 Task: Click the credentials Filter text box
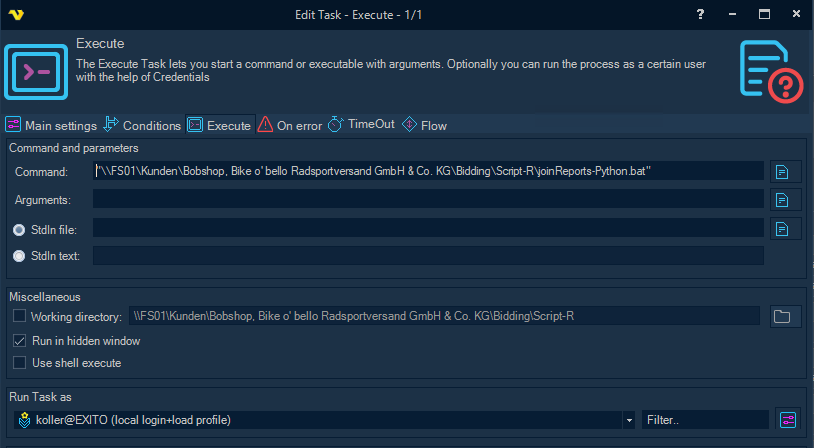tap(705, 420)
